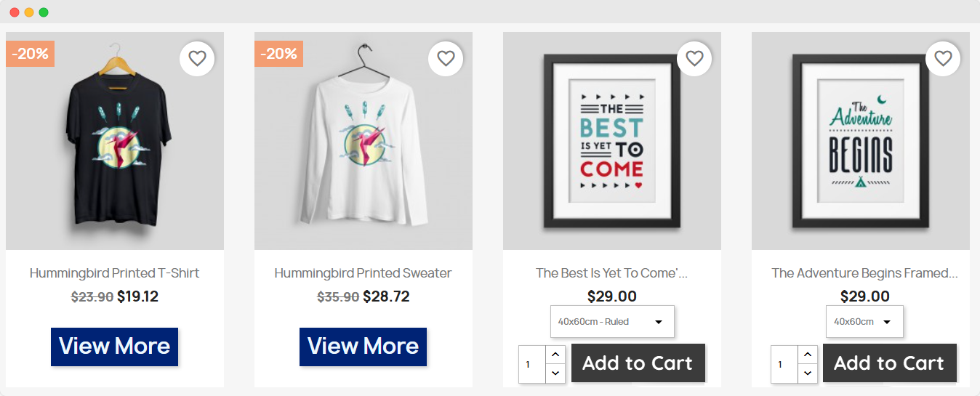This screenshot has width=980, height=396.
Task: Decrease quantity for Adventure Begins poster
Action: pos(807,373)
